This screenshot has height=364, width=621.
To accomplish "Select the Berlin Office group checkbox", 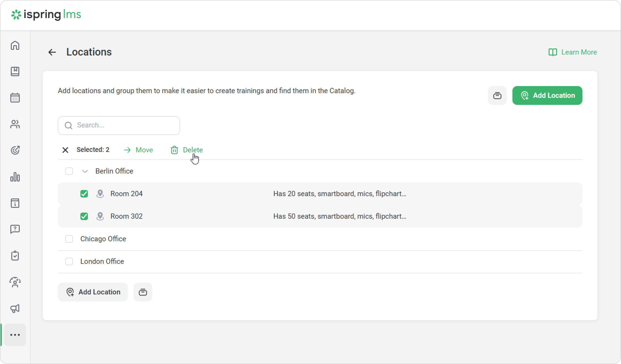I will tap(69, 171).
